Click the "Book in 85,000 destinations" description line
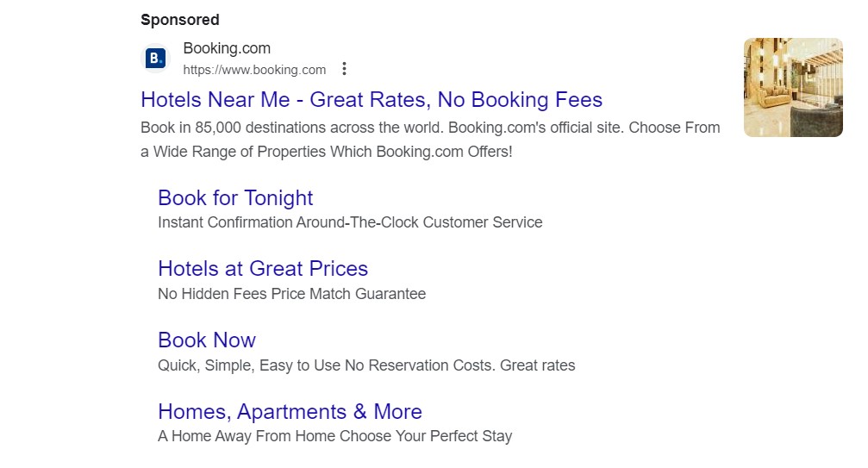Image resolution: width=868 pixels, height=468 pixels. [259, 128]
